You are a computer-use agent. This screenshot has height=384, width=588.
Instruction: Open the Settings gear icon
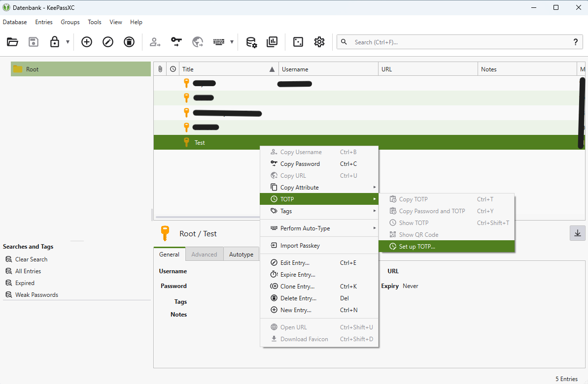pos(319,42)
